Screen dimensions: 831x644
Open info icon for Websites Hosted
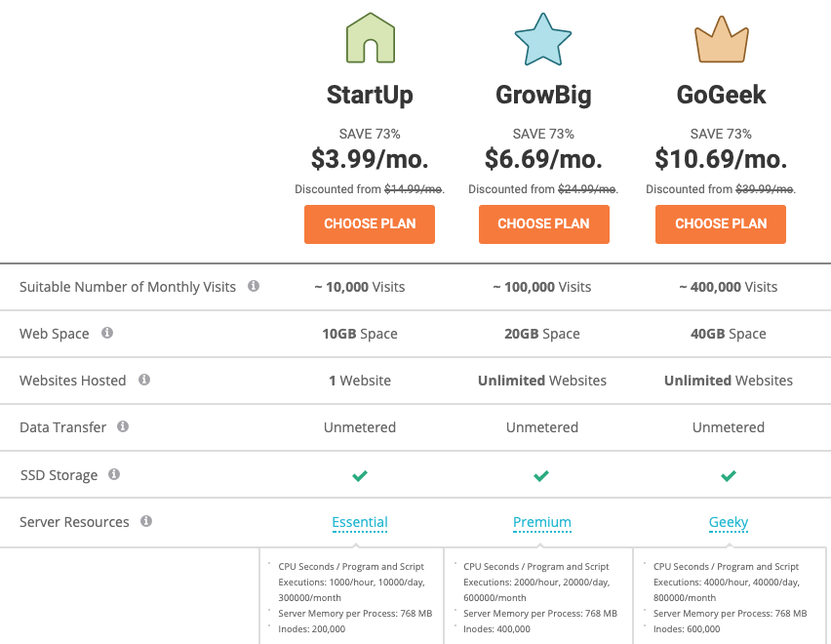[144, 380]
